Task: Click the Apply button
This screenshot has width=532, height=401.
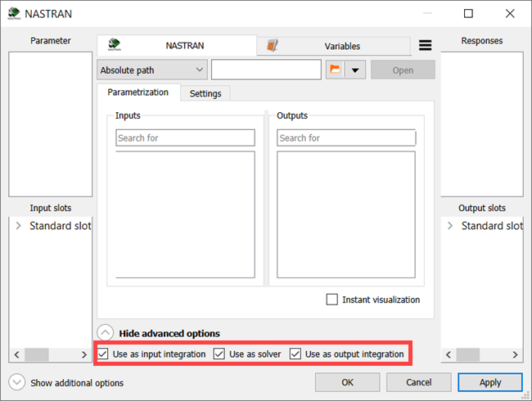Action: (490, 382)
